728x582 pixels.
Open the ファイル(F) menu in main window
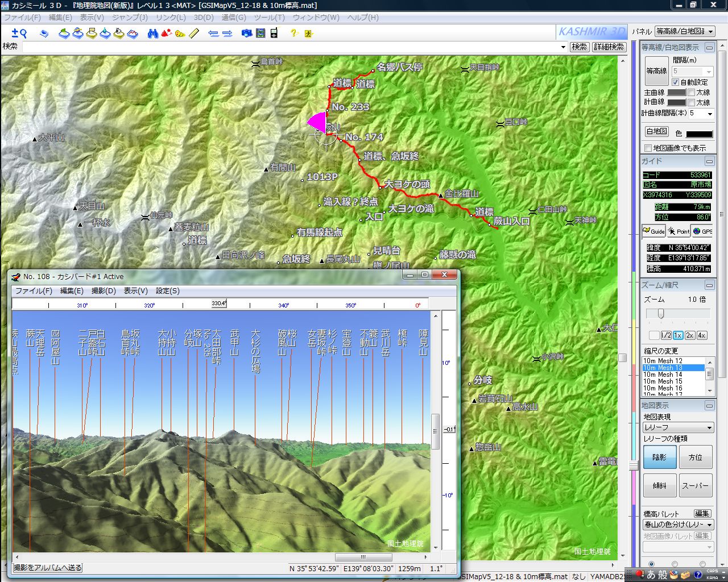[x=22, y=17]
